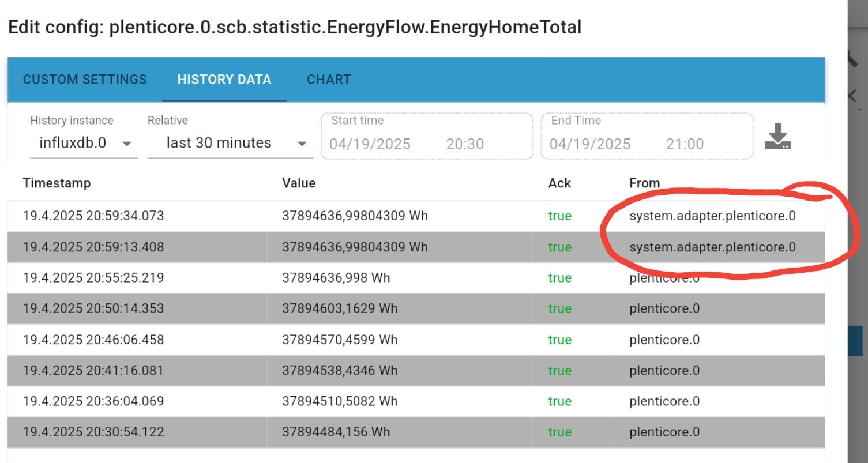Click the Start time date 04/19/2025
The image size is (868, 463).
(370, 144)
